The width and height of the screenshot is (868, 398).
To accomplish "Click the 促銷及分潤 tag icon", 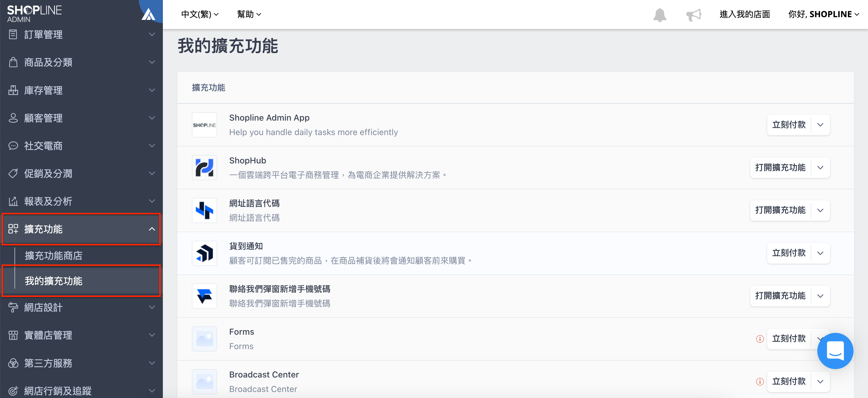I will pos(13,173).
